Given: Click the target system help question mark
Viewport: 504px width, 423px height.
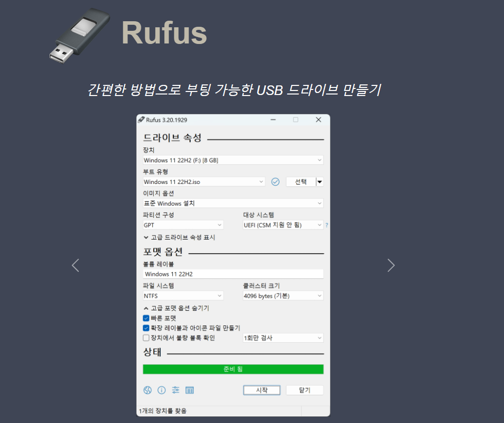Looking at the screenshot, I should (x=327, y=225).
